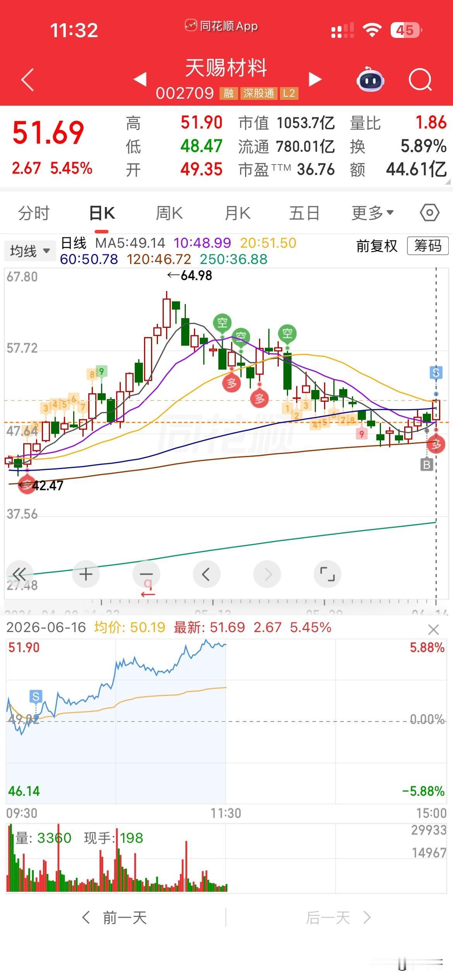The height and width of the screenshot is (980, 453).
Task: Tap the stock code 002709
Action: [185, 93]
